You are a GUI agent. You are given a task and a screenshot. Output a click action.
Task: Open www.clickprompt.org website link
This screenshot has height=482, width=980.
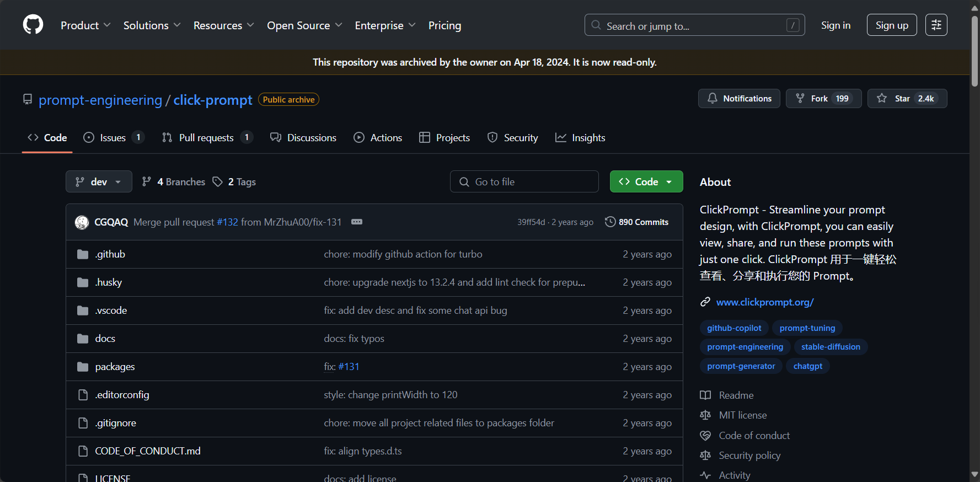765,302
